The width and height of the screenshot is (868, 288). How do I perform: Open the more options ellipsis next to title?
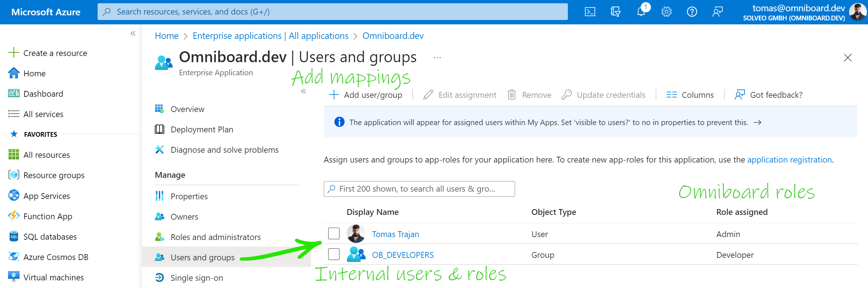click(x=437, y=57)
